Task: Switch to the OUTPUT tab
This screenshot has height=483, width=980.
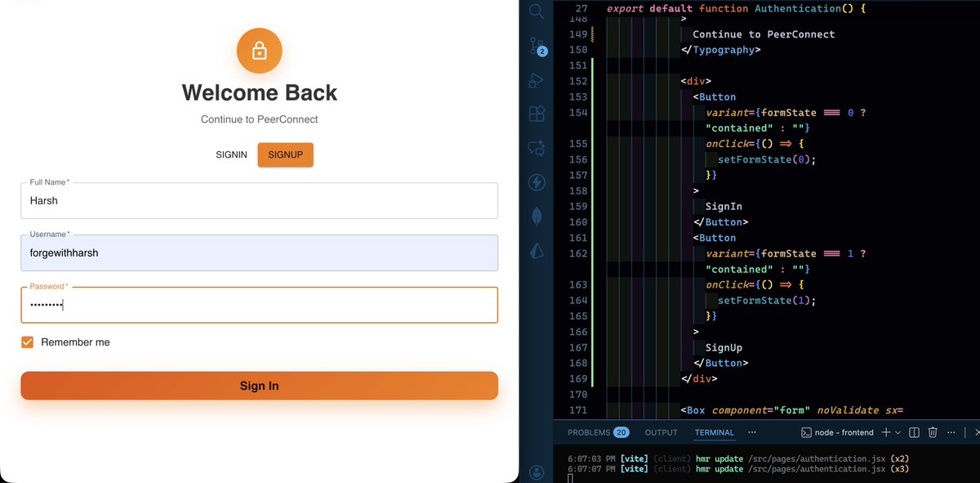Action: tap(661, 432)
